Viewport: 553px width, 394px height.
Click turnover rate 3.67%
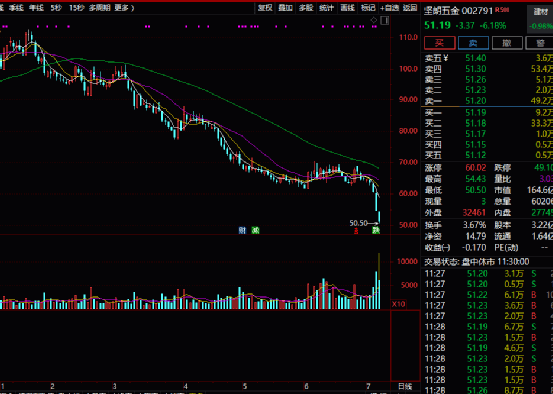pos(474,225)
